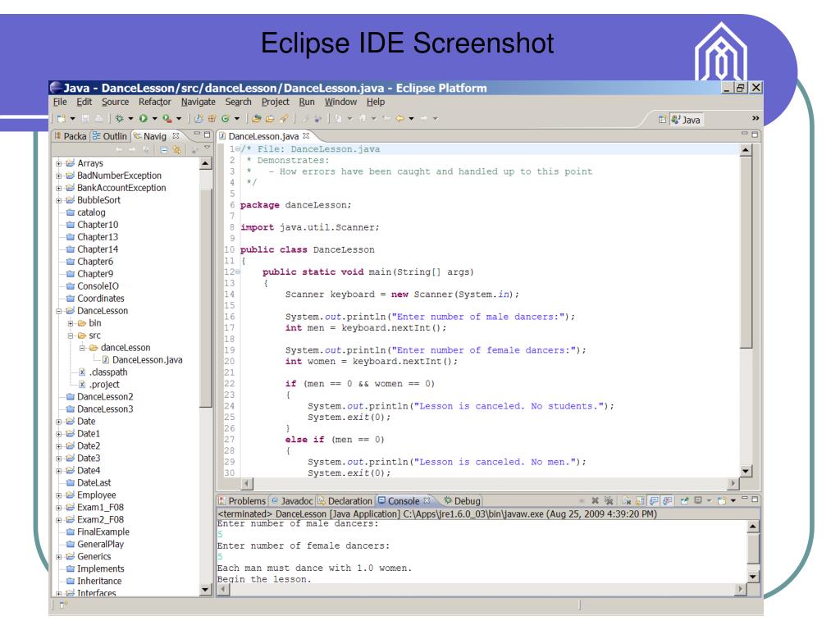This screenshot has height=630, width=840.
Task: Switch to the Debug tab in bottom panel
Action: pyautogui.click(x=463, y=501)
